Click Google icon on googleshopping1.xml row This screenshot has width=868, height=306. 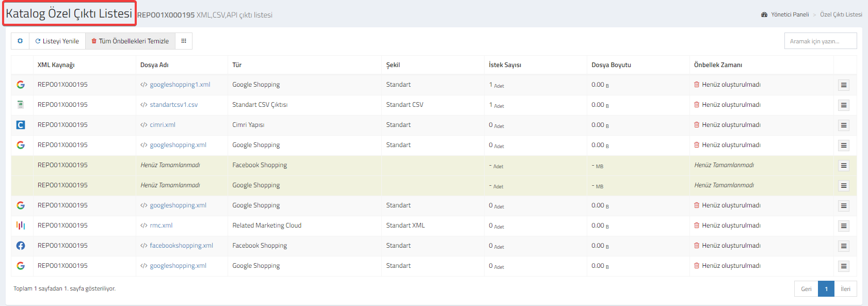21,85
